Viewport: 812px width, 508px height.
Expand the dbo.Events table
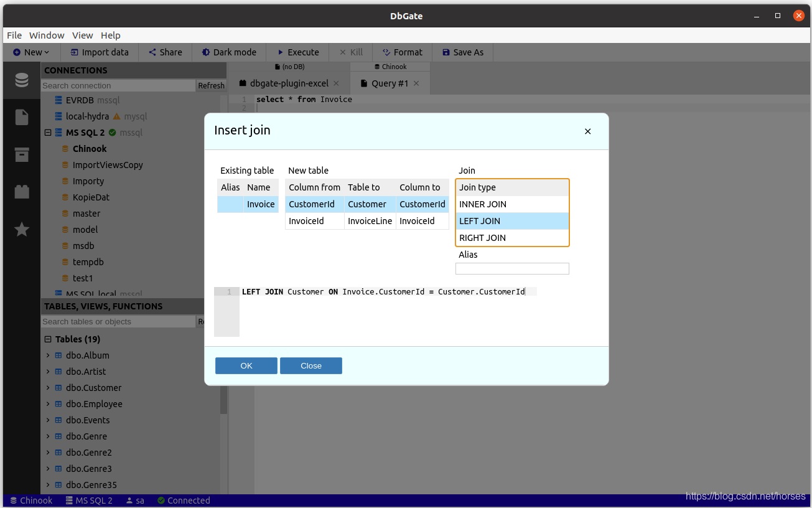coord(48,420)
